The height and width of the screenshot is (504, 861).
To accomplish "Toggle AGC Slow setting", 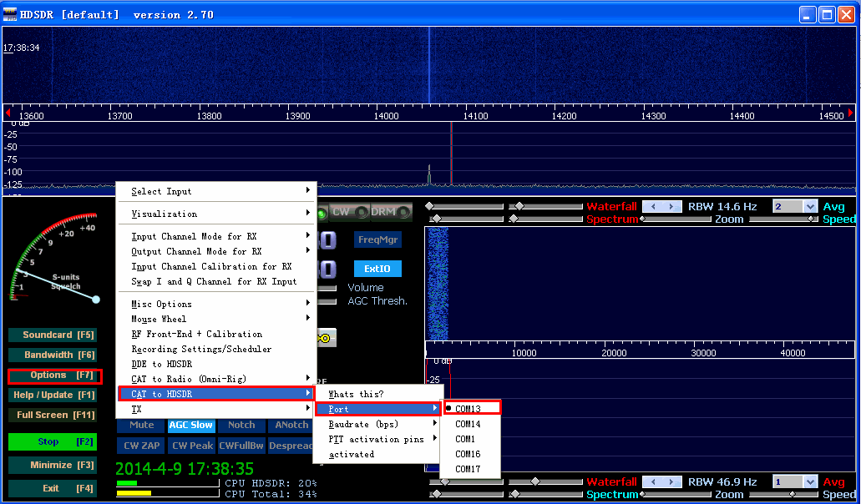I will coord(190,425).
